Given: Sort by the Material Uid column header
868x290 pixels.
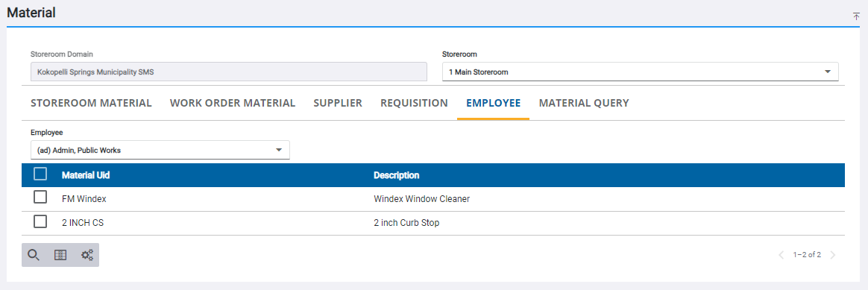Looking at the screenshot, I should [x=86, y=175].
